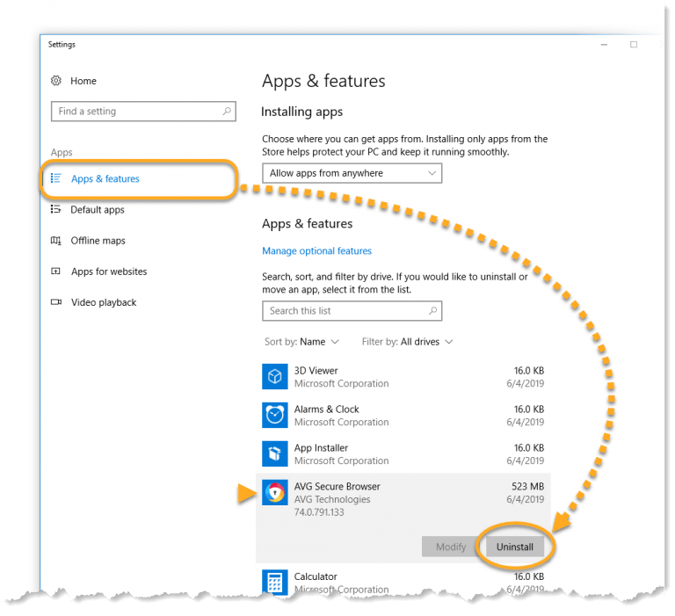The image size is (675, 616).
Task: Select the Calculator list entry
Action: (x=403, y=581)
